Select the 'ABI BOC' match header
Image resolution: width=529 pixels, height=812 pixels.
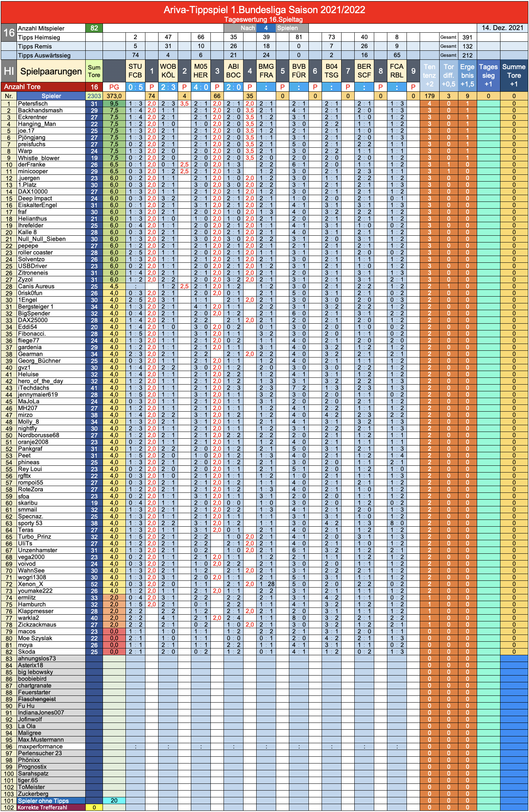(233, 71)
